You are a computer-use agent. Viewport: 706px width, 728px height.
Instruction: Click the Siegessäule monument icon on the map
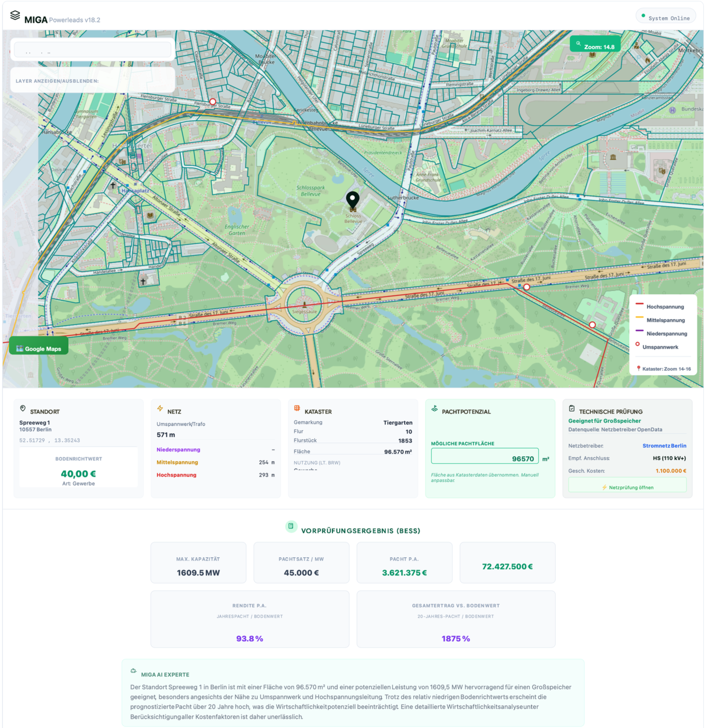click(x=305, y=305)
